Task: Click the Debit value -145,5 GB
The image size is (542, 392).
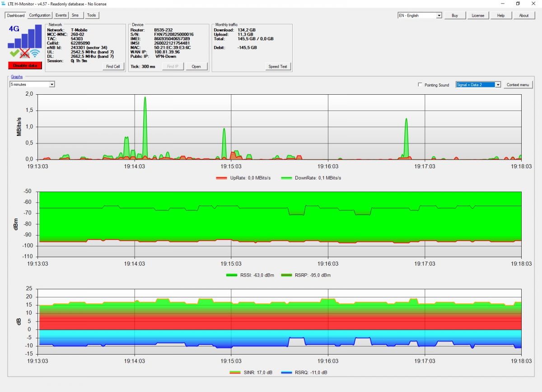Action: point(247,47)
